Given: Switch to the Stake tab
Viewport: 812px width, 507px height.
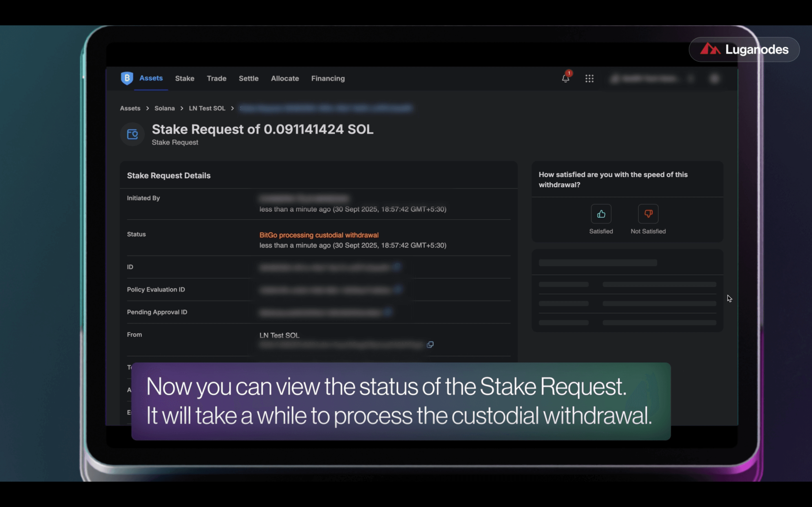Looking at the screenshot, I should pos(185,79).
